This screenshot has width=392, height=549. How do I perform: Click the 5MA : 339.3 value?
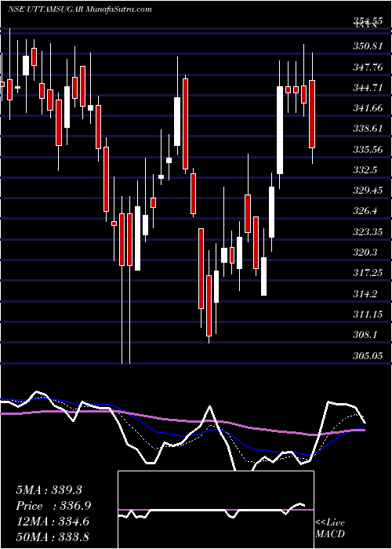click(x=49, y=490)
